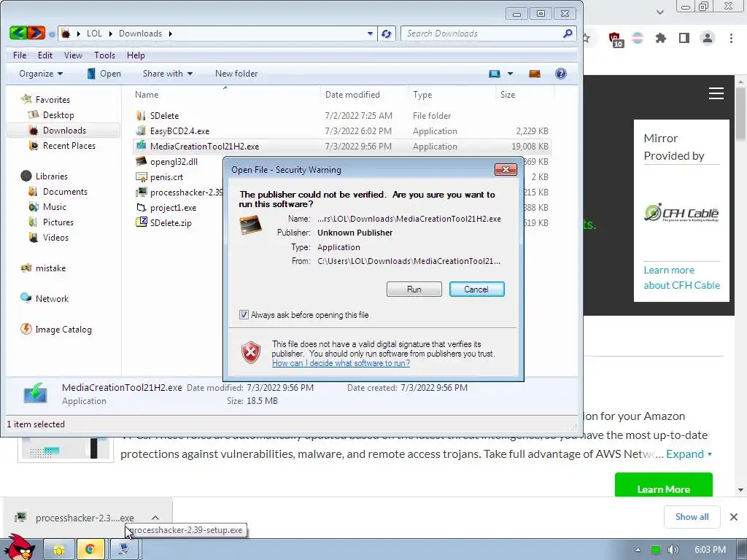This screenshot has height=560, width=747.
Task: Open the Organize dropdown
Action: tap(41, 74)
